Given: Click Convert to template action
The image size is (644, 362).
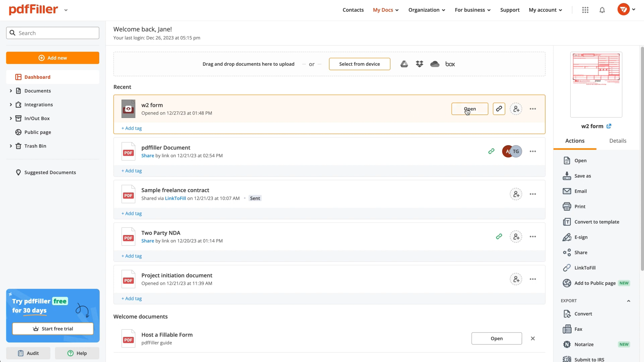Looking at the screenshot, I should (591, 222).
